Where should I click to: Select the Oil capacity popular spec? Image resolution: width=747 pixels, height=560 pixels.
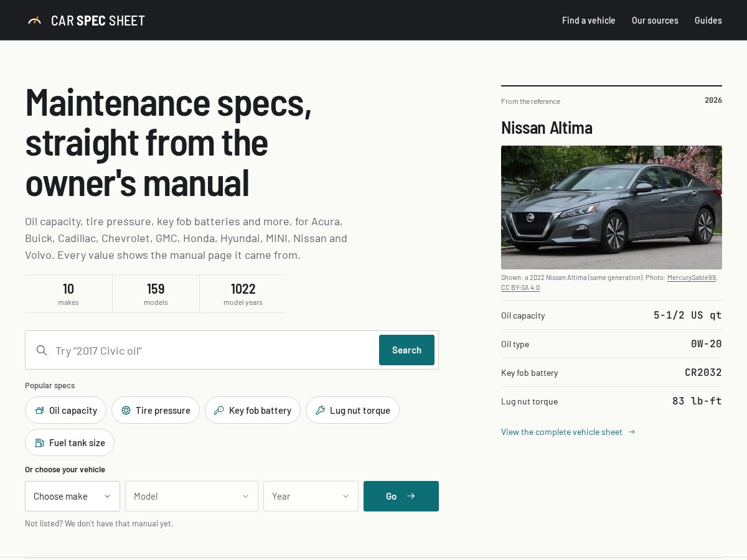[65, 411]
